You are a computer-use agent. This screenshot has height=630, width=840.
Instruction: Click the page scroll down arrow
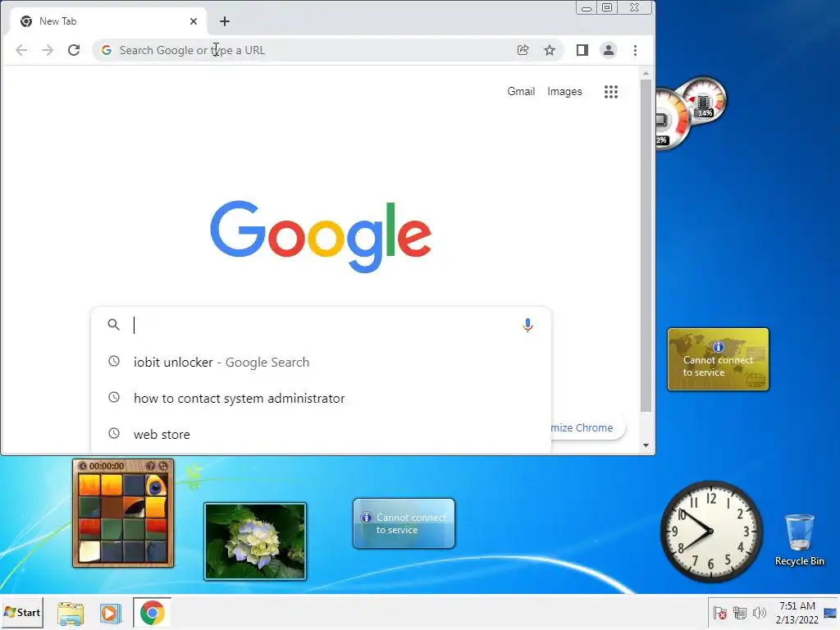coord(646,445)
